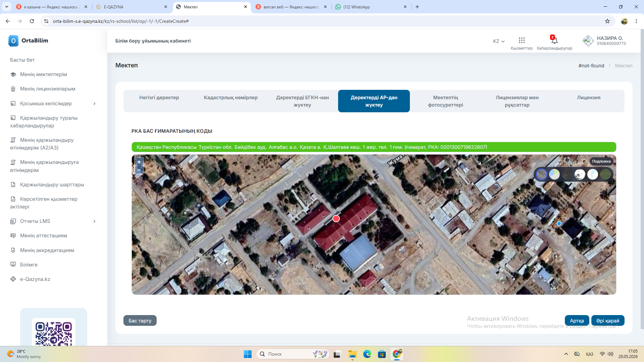Open the НАЗИРА О. user profile

click(x=604, y=41)
